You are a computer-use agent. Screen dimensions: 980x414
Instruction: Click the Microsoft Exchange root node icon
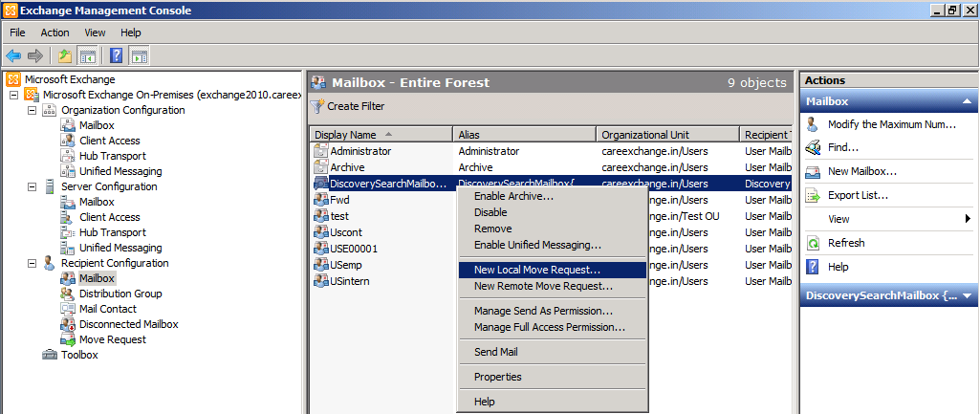pyautogui.click(x=12, y=79)
